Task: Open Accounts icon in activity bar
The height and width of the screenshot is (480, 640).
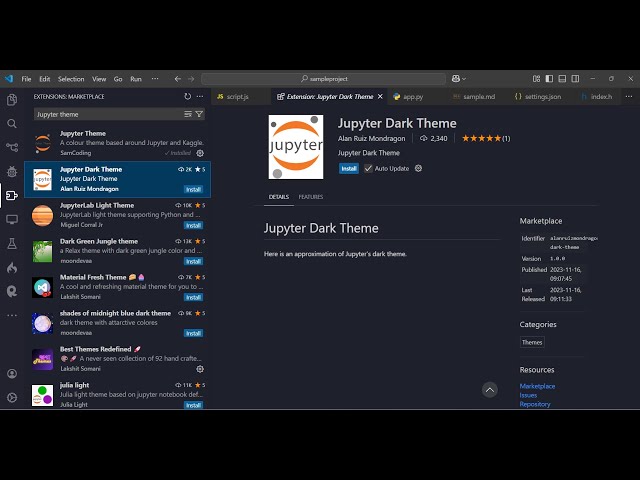Action: (12, 374)
